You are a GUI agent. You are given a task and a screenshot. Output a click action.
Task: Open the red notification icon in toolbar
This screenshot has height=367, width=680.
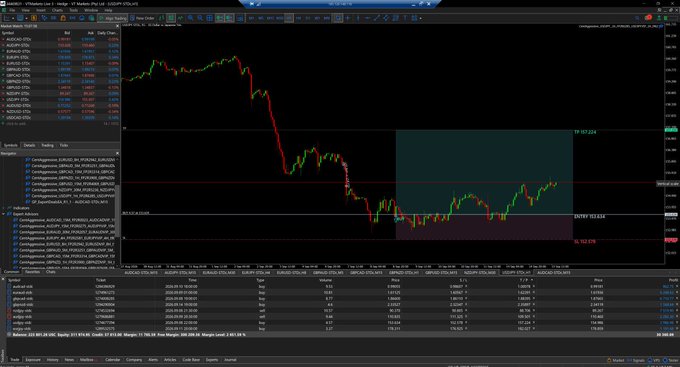click(648, 18)
